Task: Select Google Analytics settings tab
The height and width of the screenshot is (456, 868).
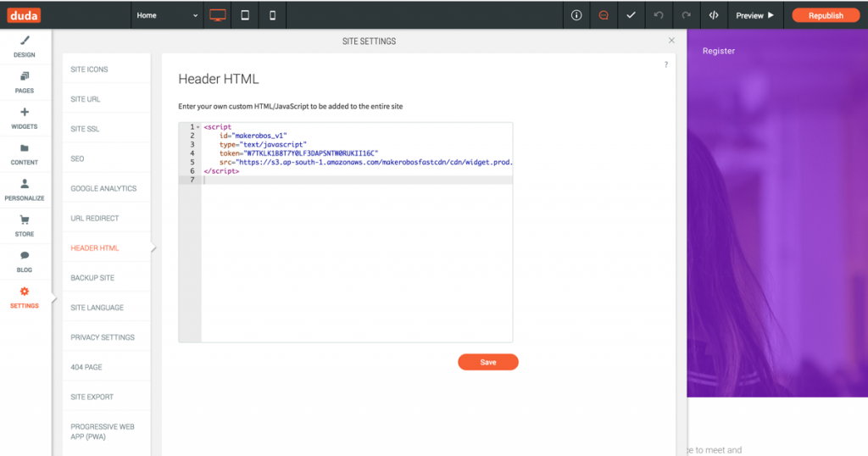Action: pyautogui.click(x=106, y=189)
